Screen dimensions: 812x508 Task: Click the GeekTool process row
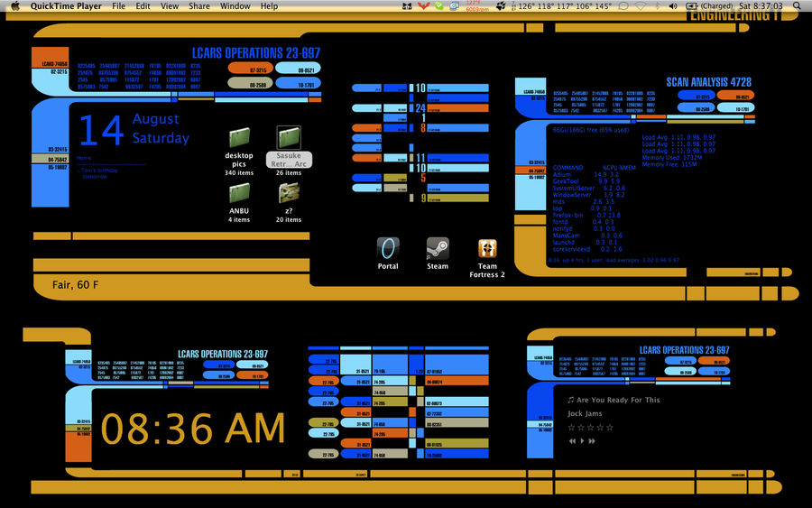[586, 181]
